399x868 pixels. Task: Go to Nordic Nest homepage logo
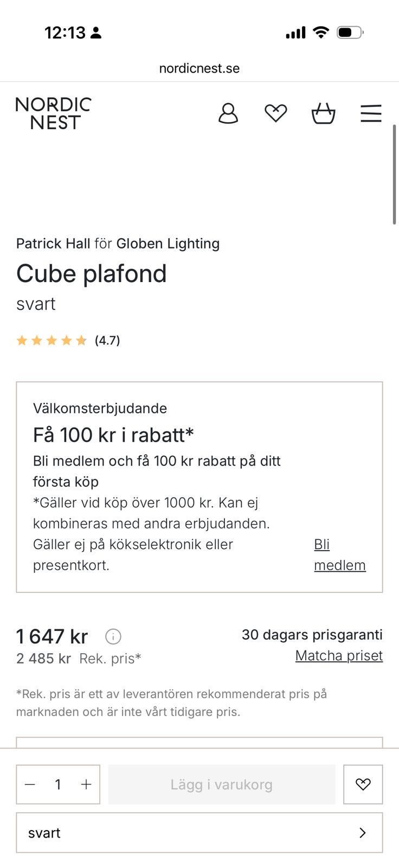point(53,113)
